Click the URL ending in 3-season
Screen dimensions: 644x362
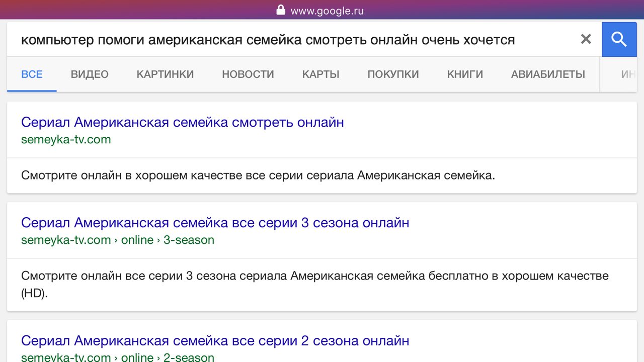[118, 240]
